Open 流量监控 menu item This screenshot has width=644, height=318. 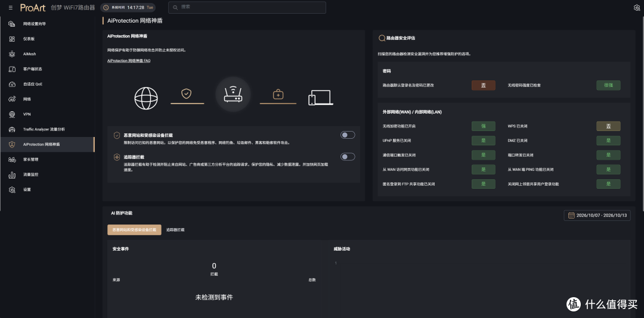(47, 174)
